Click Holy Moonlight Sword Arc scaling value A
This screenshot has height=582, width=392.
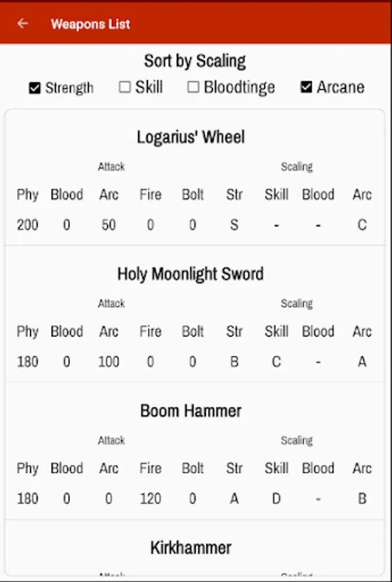(x=362, y=362)
